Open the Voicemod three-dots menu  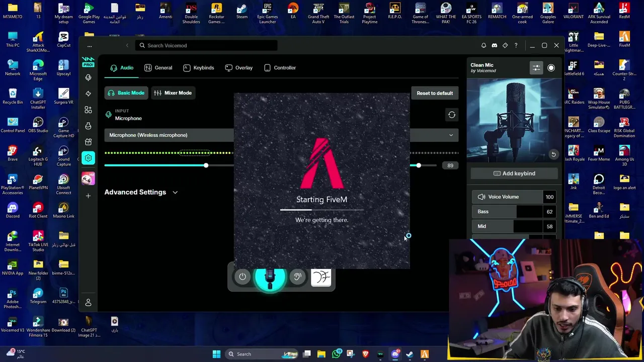tap(90, 46)
